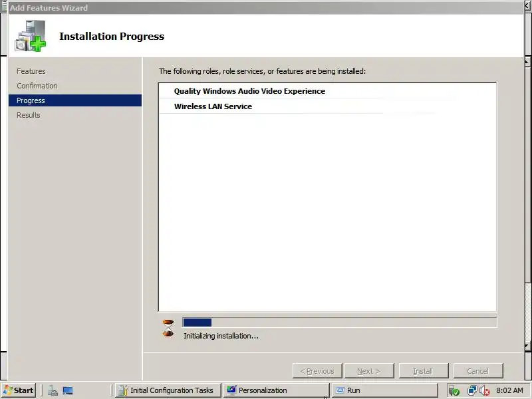
Task: Click the Show Desktop quick launch icon
Action: (x=68, y=390)
